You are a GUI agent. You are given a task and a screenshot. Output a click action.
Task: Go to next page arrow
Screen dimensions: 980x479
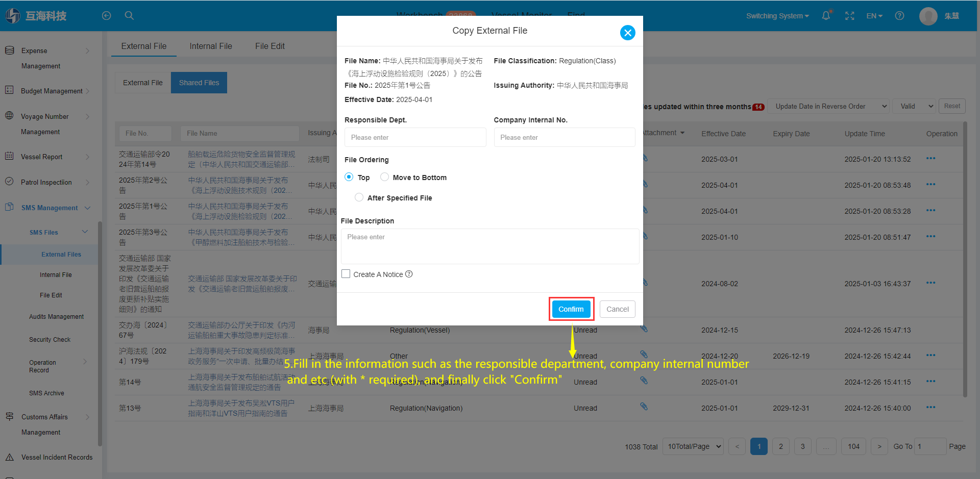pyautogui.click(x=879, y=446)
